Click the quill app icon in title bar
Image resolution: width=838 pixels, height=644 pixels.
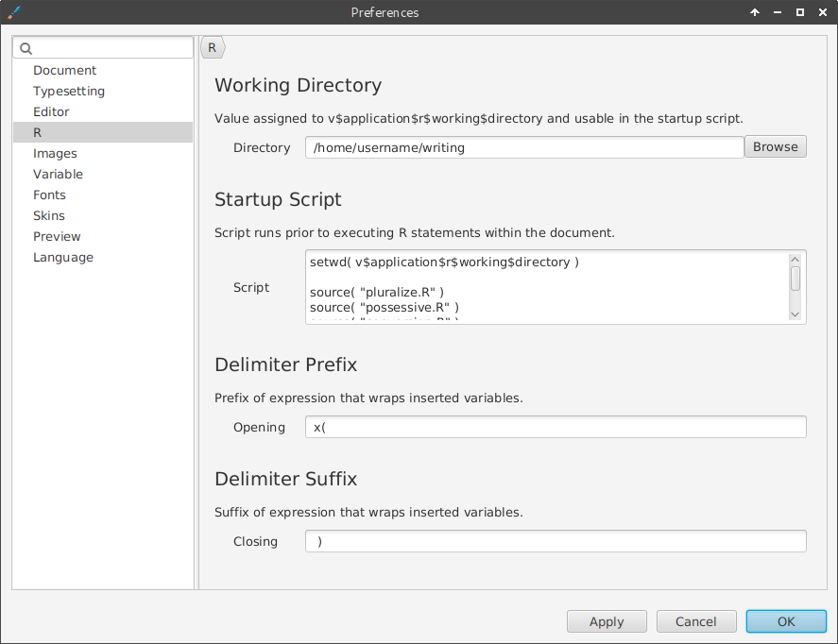click(13, 12)
